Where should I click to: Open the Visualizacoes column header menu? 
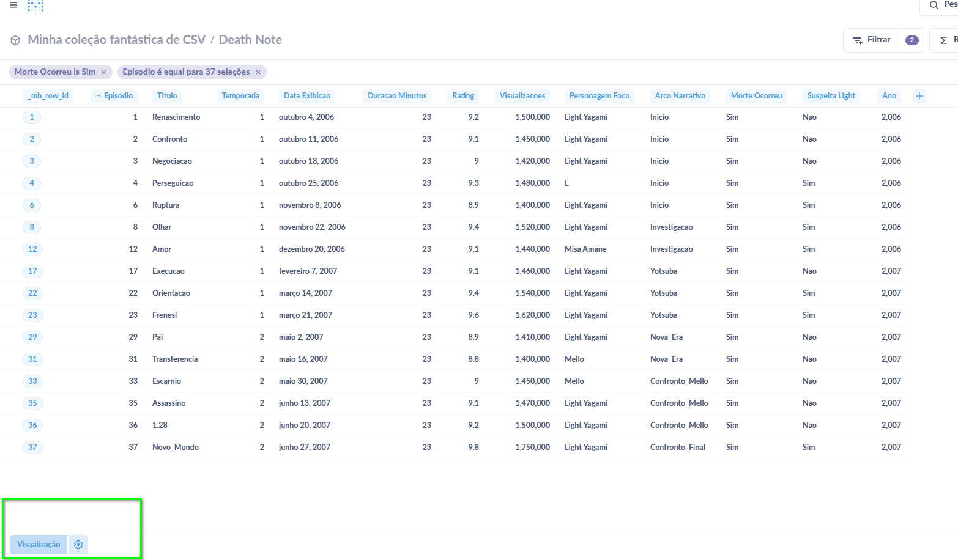coord(522,96)
